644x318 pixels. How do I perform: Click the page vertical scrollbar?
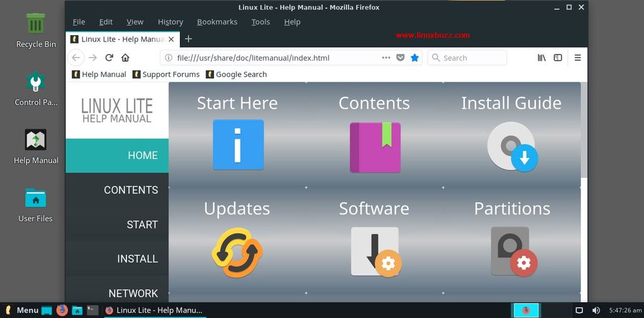click(584, 130)
